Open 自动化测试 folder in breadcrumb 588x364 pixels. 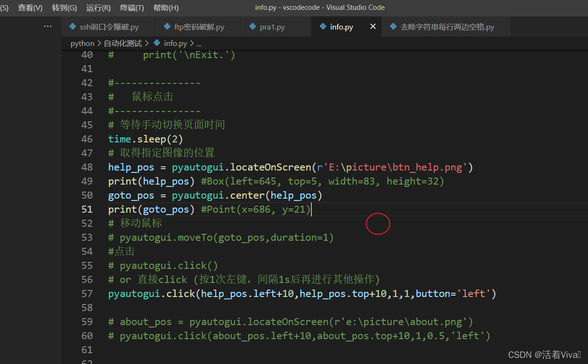point(123,43)
